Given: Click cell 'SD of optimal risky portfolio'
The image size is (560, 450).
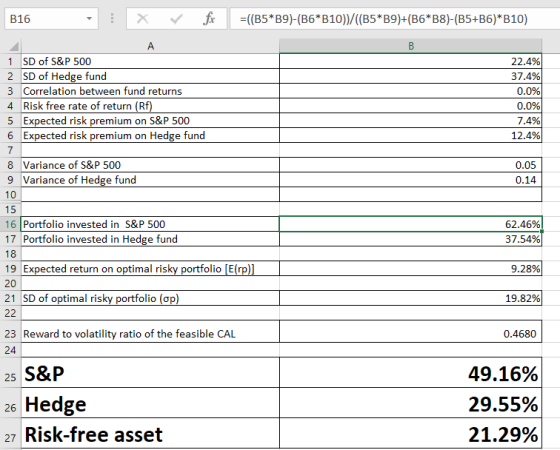Looking at the screenshot, I should [150, 298].
